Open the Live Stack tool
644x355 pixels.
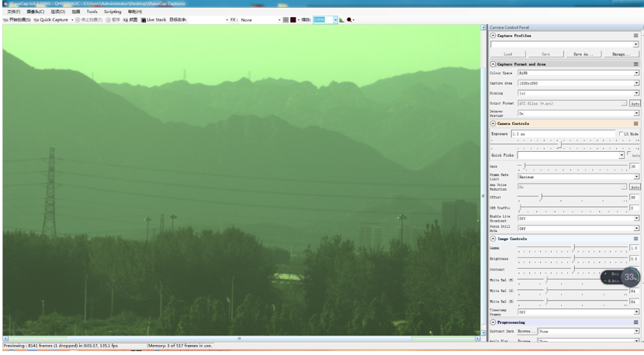[x=154, y=19]
